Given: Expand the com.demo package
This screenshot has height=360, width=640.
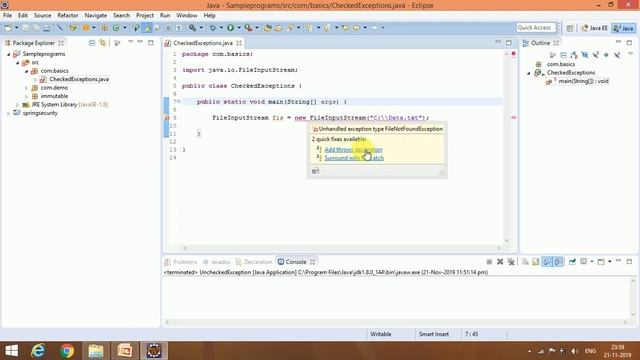Looking at the screenshot, I should (27, 88).
